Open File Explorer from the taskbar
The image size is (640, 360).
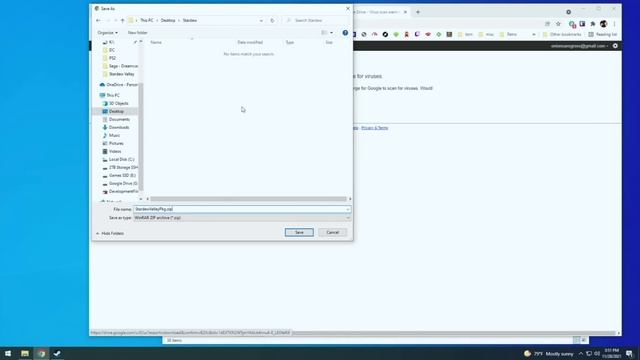point(25,353)
